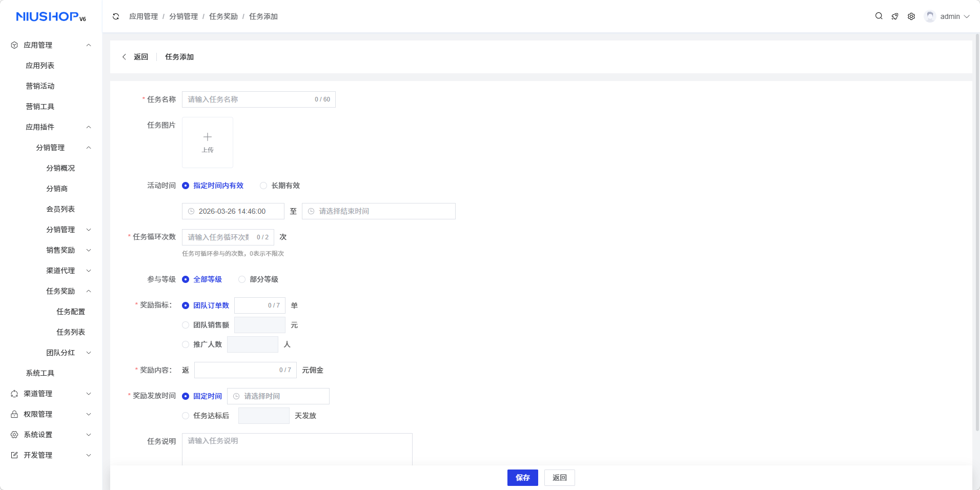
Task: Open 任务列表 in the sidebar
Action: point(71,332)
